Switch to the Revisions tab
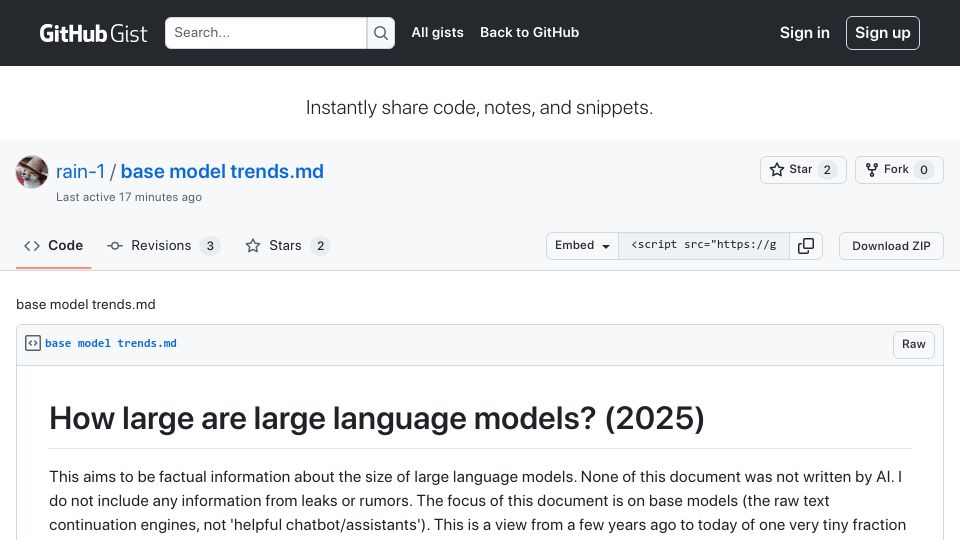The width and height of the screenshot is (960, 540). pyautogui.click(x=163, y=246)
